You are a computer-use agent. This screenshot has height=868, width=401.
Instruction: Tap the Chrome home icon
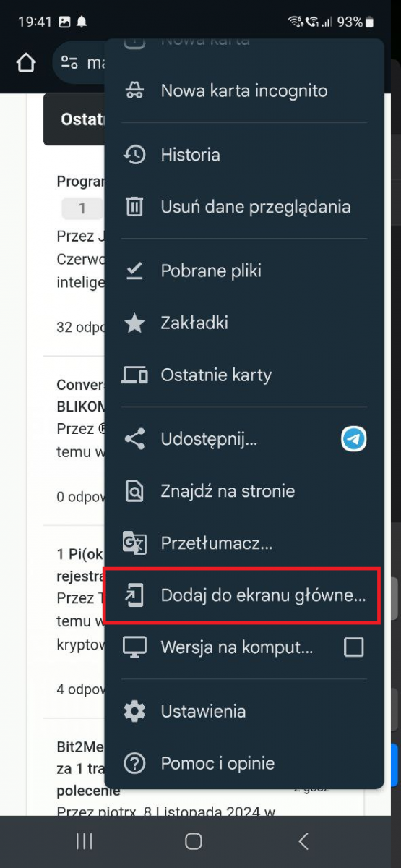tap(26, 63)
